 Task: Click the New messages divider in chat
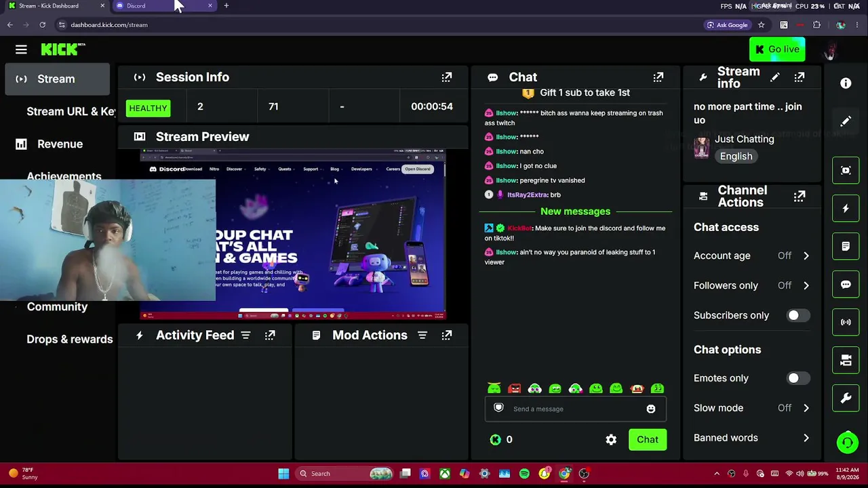click(575, 211)
